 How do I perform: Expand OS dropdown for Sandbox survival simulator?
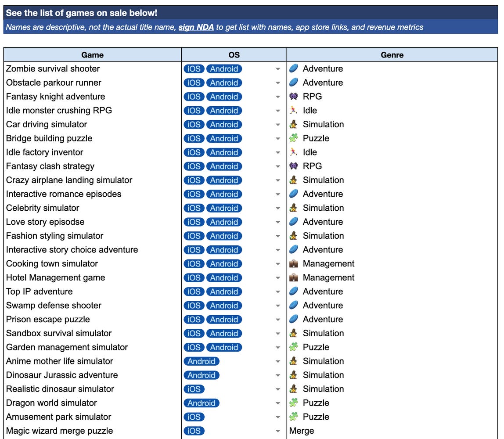click(x=278, y=334)
